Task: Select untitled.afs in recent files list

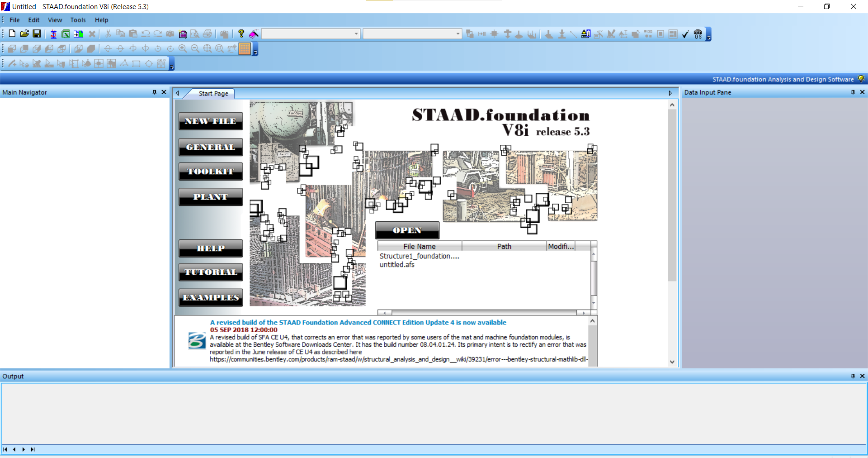Action: pos(397,265)
